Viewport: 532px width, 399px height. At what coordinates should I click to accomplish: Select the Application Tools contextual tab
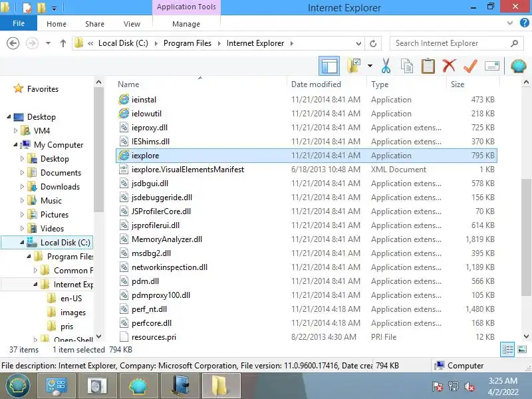tap(186, 7)
